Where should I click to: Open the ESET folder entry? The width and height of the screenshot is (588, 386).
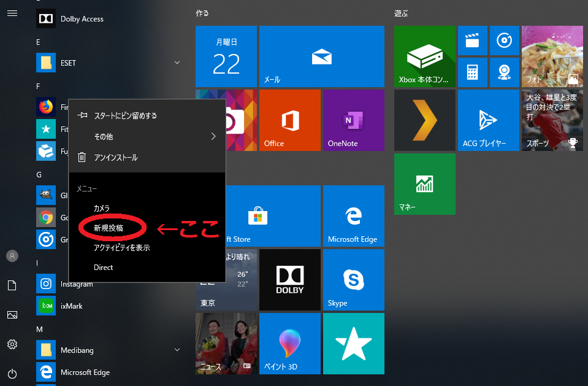pyautogui.click(x=109, y=63)
